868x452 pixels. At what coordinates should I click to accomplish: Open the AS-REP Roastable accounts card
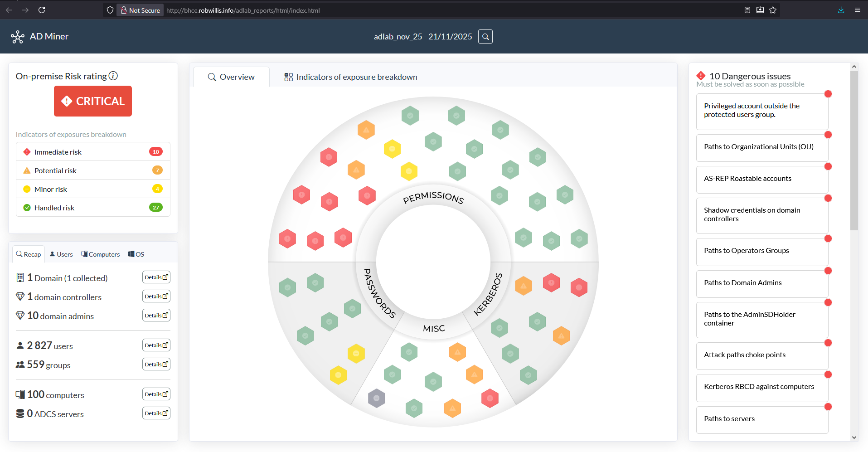[761, 179]
